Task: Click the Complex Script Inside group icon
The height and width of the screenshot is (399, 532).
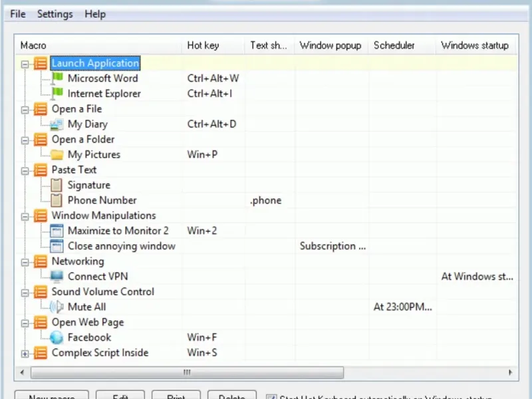Action: [x=41, y=353]
